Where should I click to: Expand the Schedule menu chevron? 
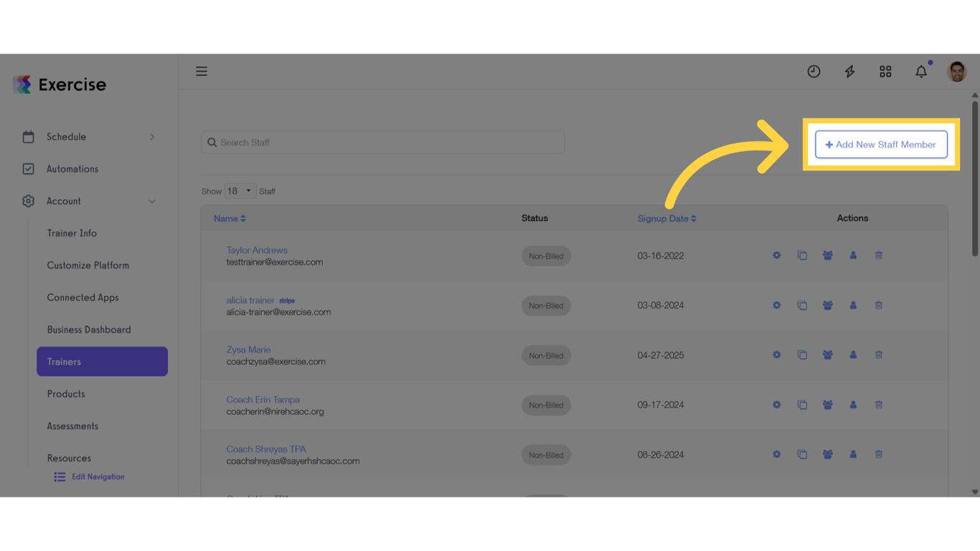point(151,136)
